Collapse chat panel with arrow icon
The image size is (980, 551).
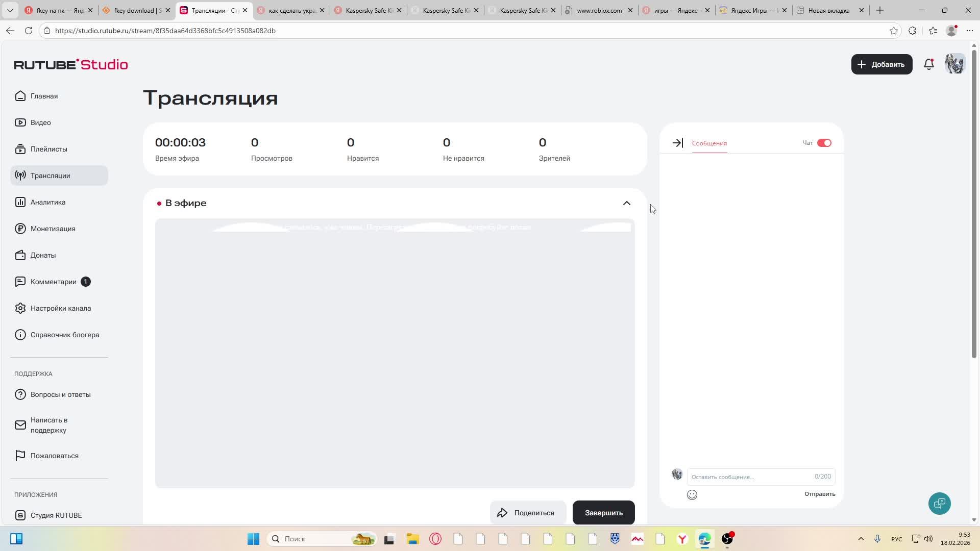click(x=677, y=143)
